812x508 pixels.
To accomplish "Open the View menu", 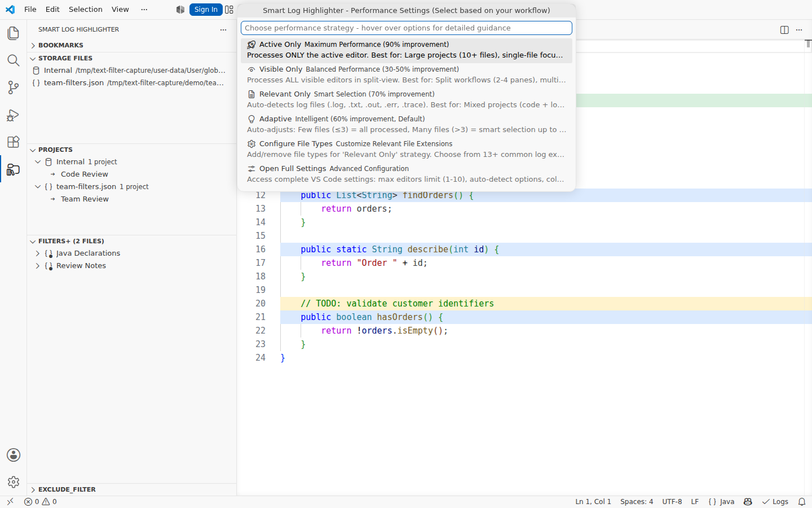I will point(120,10).
